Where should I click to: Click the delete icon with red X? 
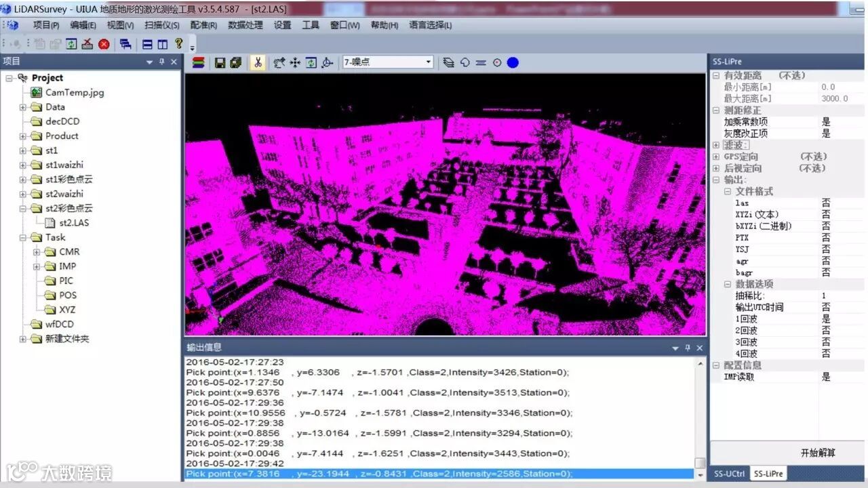point(87,44)
